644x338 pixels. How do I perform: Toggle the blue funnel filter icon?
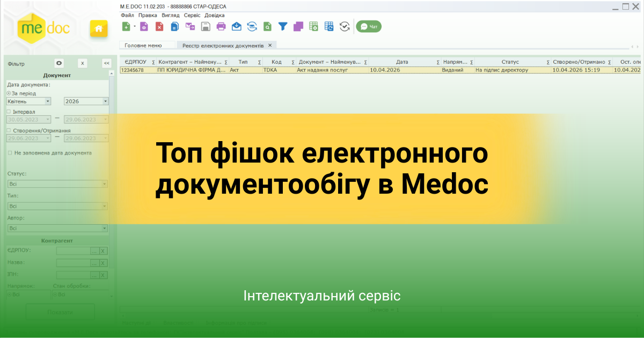pyautogui.click(x=283, y=26)
